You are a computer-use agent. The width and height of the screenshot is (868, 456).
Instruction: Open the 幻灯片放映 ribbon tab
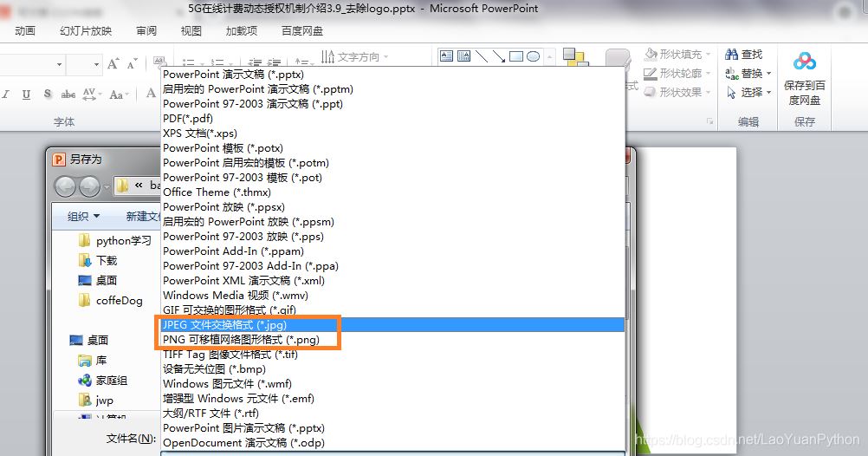[x=86, y=31]
